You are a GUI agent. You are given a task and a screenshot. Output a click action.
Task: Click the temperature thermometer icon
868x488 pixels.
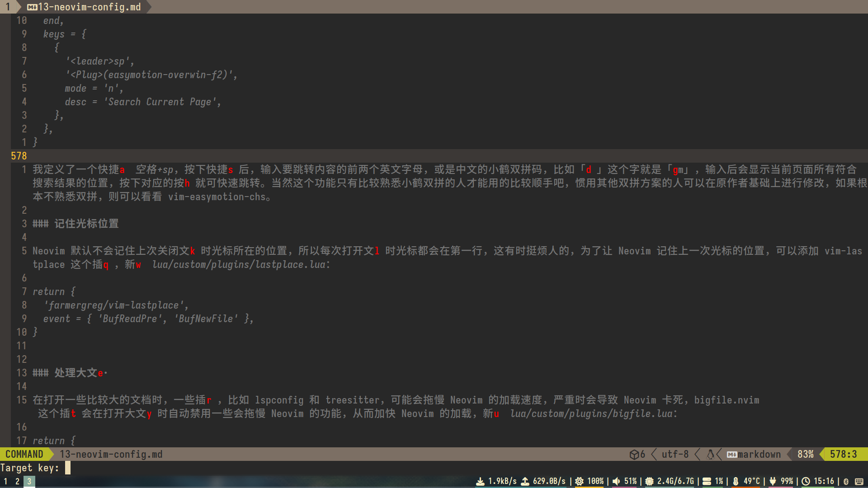pos(736,482)
